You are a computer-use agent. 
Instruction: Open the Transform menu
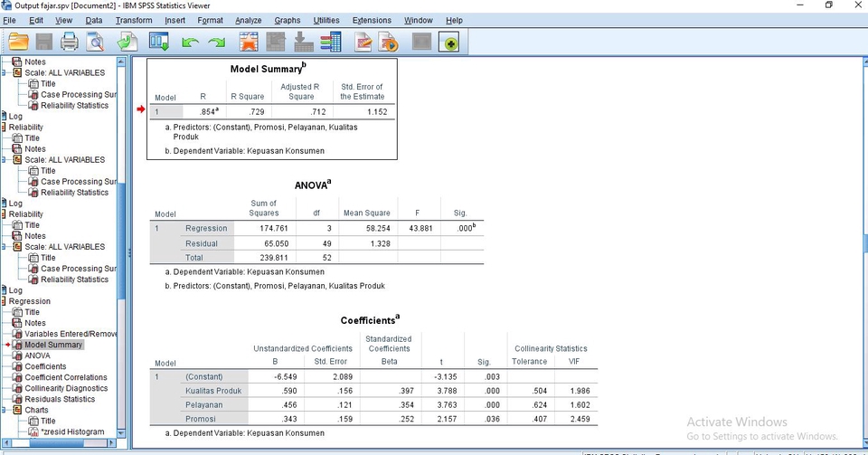point(134,20)
